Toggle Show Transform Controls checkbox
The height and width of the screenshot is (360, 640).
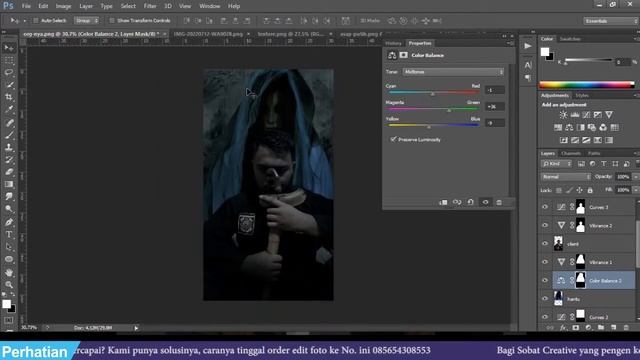point(112,20)
